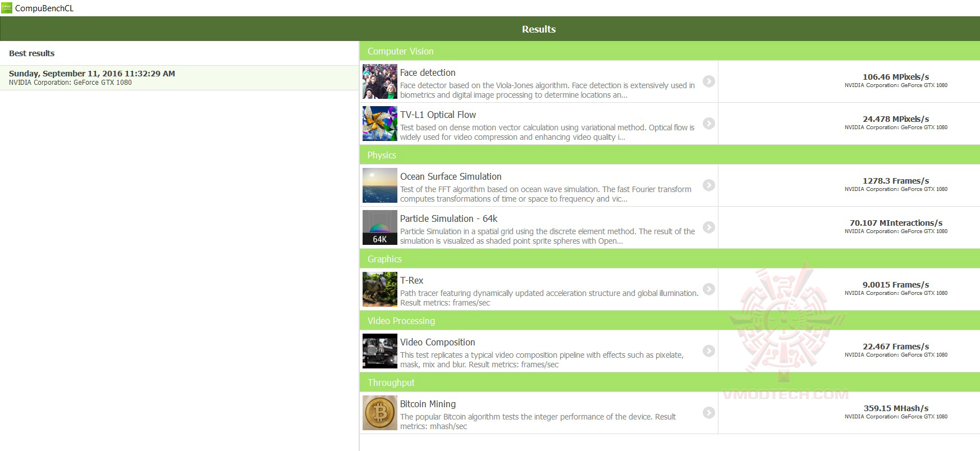The width and height of the screenshot is (980, 451).
Task: Click the TV-L1 Optical Flow pinwheel thumbnail
Action: (380, 124)
